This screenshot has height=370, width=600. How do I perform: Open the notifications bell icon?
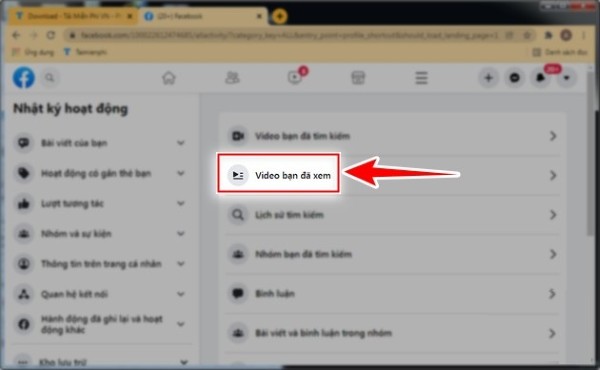tap(541, 78)
